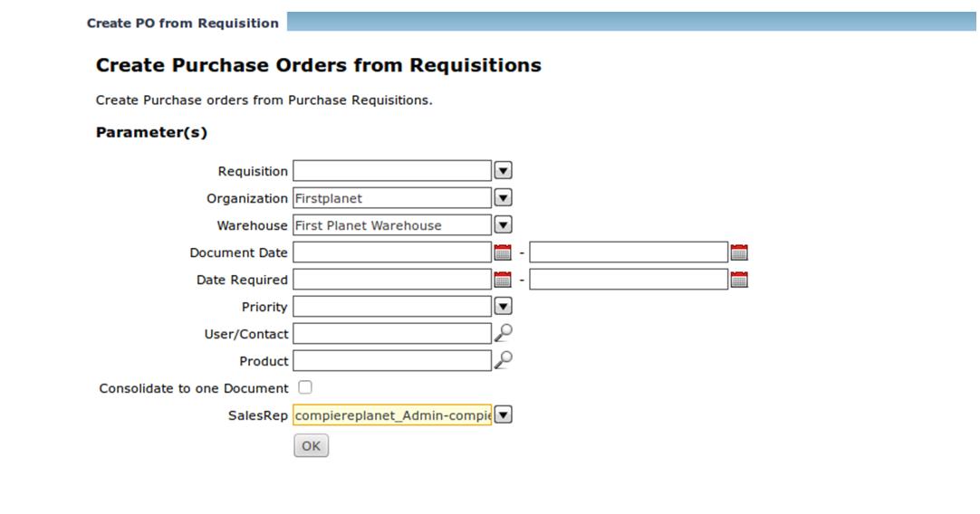Screen dimensions: 980x514
Task: Expand the Warehouse dropdown arrow
Action: 504,225
